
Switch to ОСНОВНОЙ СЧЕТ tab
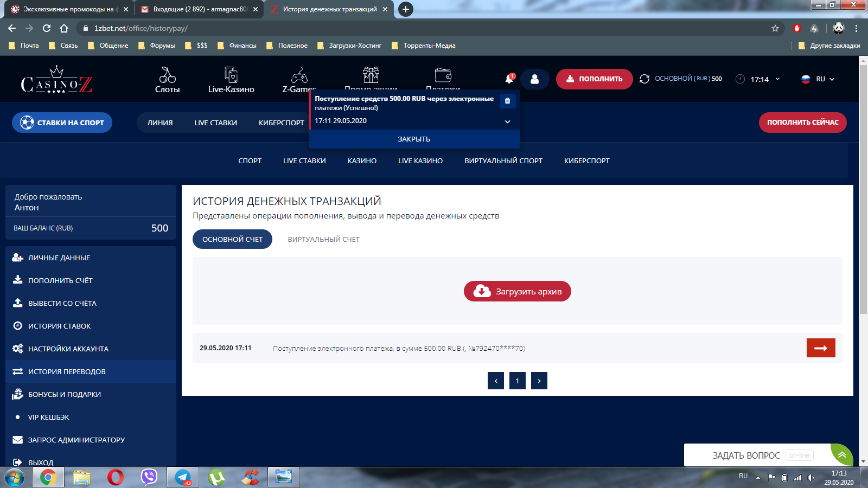coord(232,239)
